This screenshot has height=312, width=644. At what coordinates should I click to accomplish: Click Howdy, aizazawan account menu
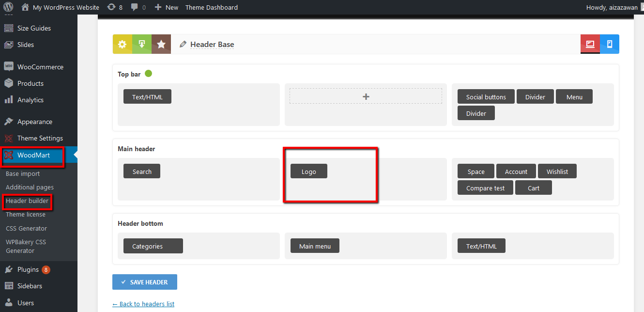(613, 7)
